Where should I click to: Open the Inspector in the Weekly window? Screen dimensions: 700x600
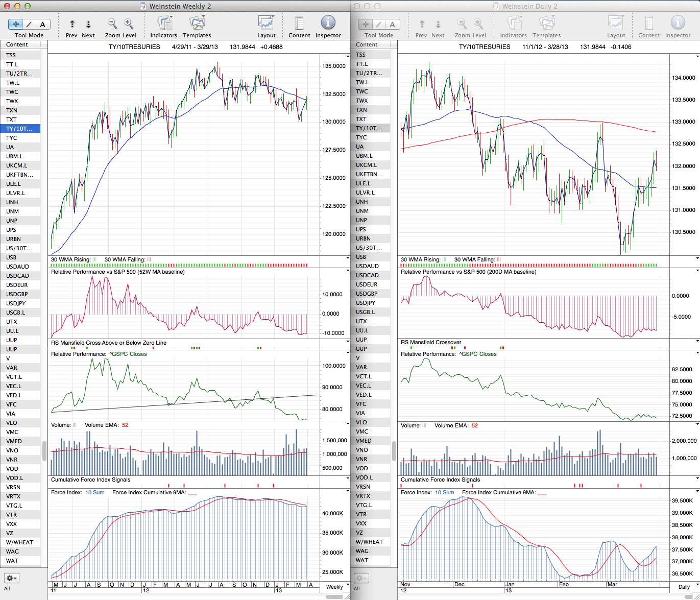tap(328, 23)
